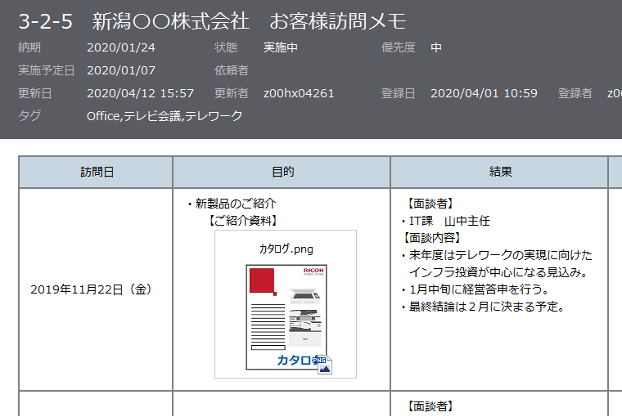Click the 【ご紹介資料】 label
The height and width of the screenshot is (416, 622).
pos(243,221)
